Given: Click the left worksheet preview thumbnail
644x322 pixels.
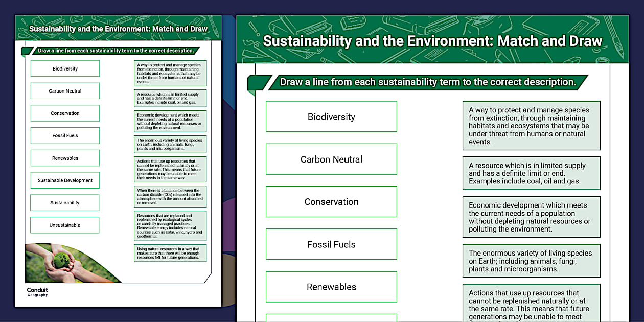Looking at the screenshot, I should click(118, 158).
